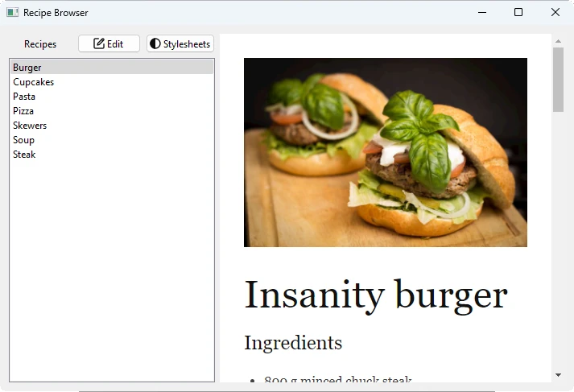The width and height of the screenshot is (574, 392).
Task: Open the Skewers recipe entry
Action: 30,126
